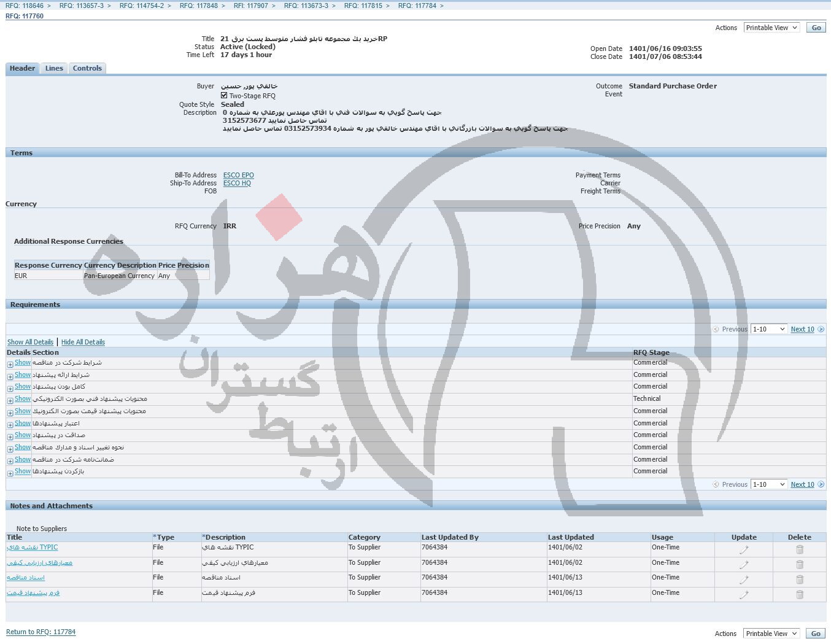
Task: Open the 1-10 range dropdown above Requirements
Action: [x=769, y=330]
